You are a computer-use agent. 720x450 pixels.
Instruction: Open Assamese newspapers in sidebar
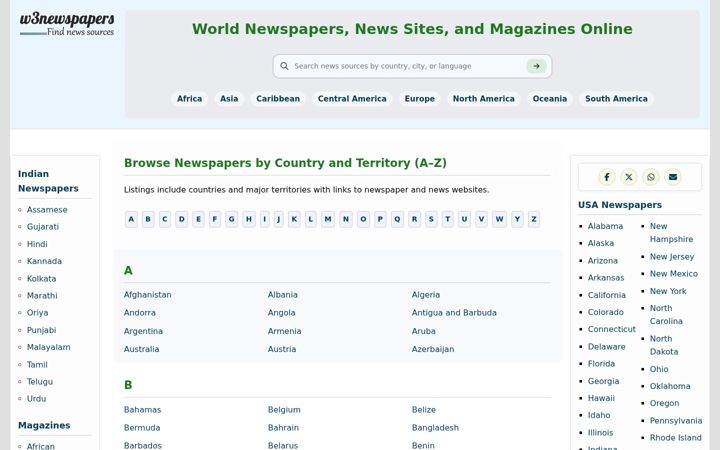point(47,210)
